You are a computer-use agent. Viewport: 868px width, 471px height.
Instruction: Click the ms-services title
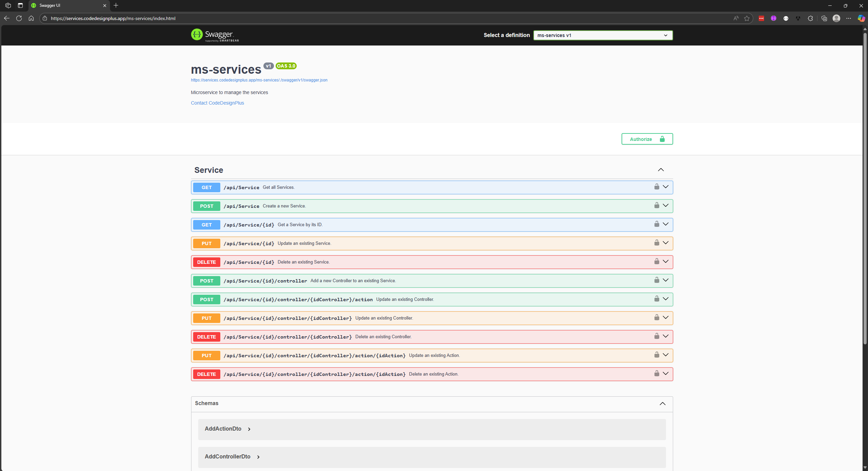(x=226, y=69)
